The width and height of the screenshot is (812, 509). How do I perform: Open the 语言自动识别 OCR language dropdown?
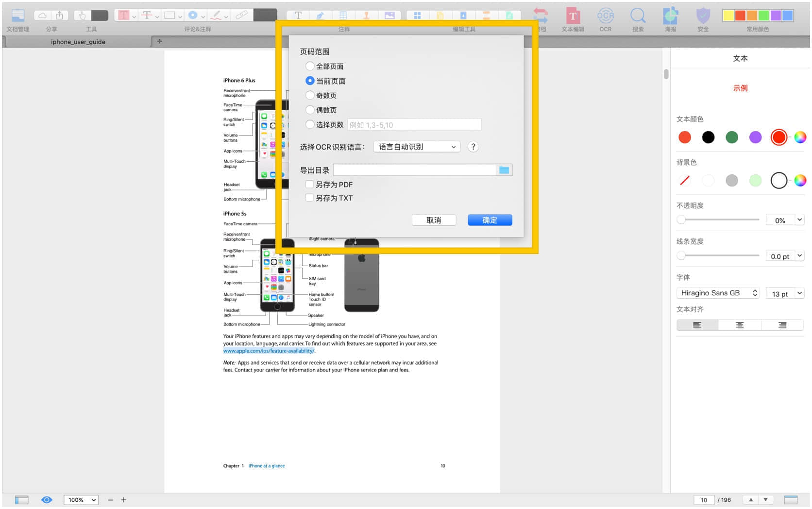417,147
